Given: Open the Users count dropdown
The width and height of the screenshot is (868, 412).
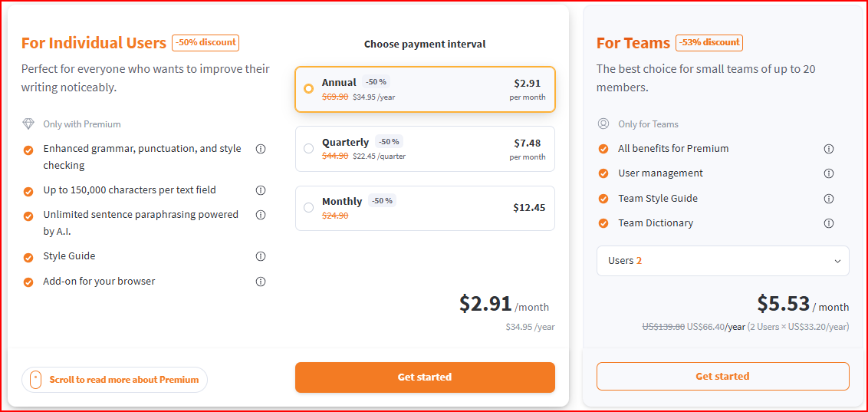Looking at the screenshot, I should [722, 261].
